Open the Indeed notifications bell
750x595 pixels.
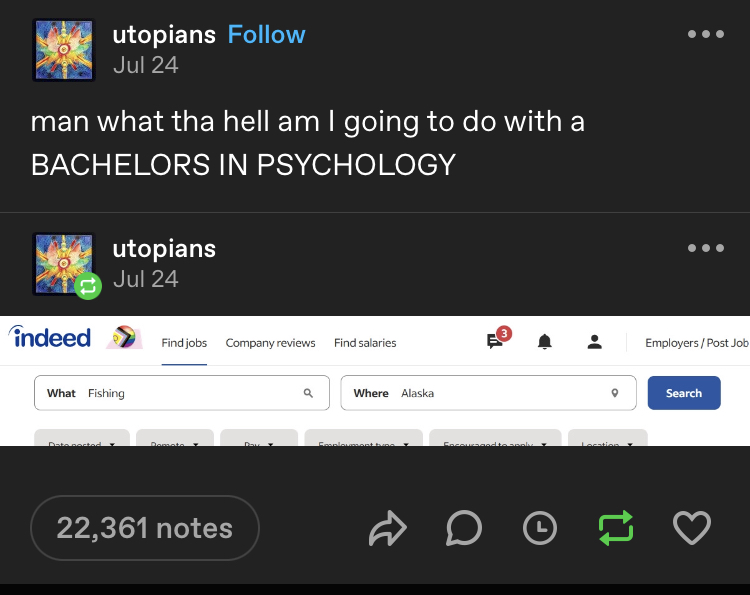pos(545,342)
